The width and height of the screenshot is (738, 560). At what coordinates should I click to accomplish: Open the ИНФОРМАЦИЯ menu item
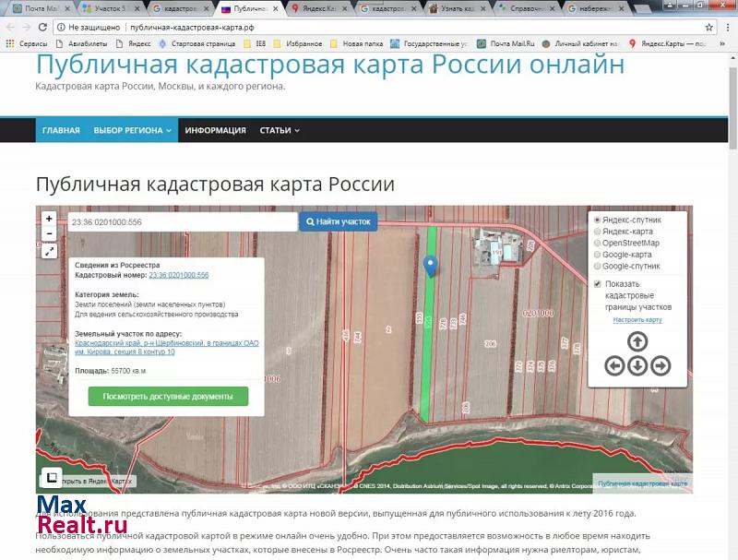(215, 130)
